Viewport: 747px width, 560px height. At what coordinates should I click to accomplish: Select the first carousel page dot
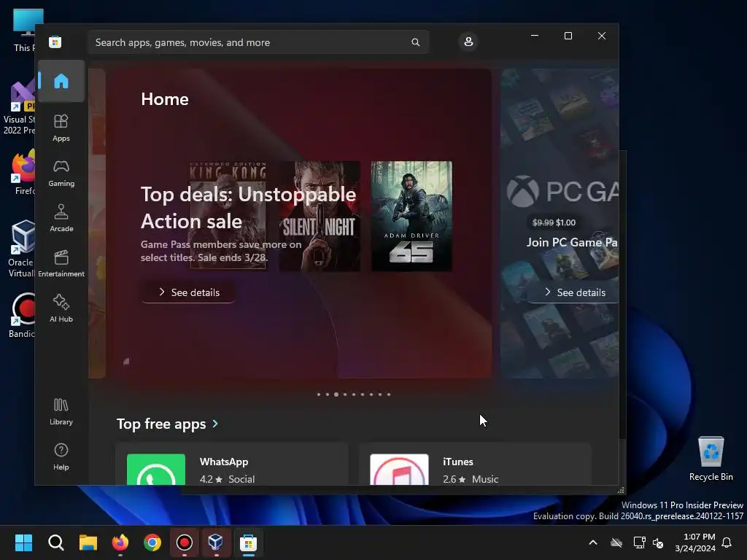coord(319,394)
